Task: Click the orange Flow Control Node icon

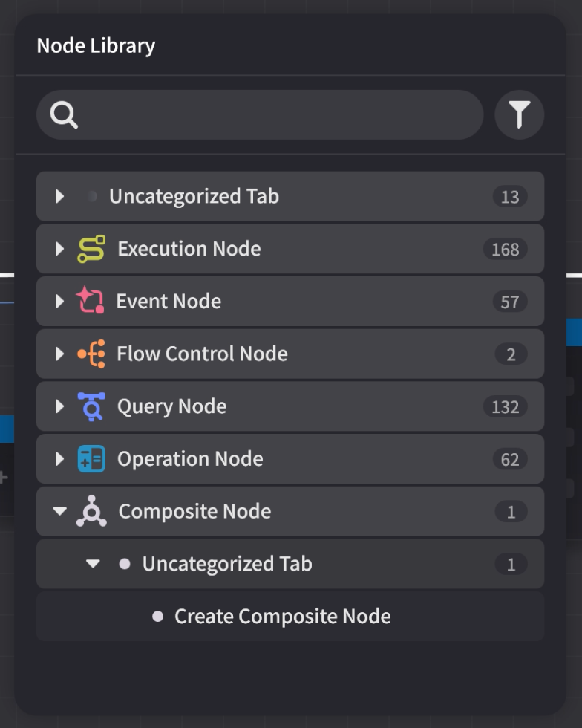Action: (x=91, y=354)
